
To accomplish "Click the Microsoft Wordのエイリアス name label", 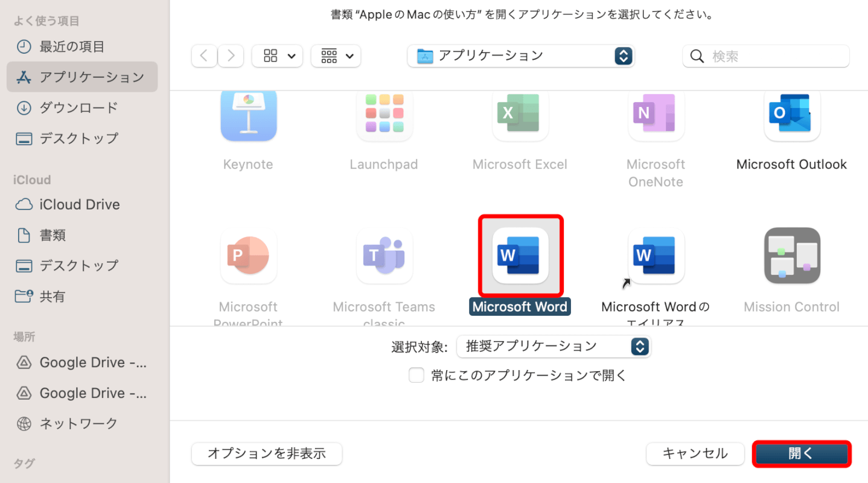I will pyautogui.click(x=656, y=313).
